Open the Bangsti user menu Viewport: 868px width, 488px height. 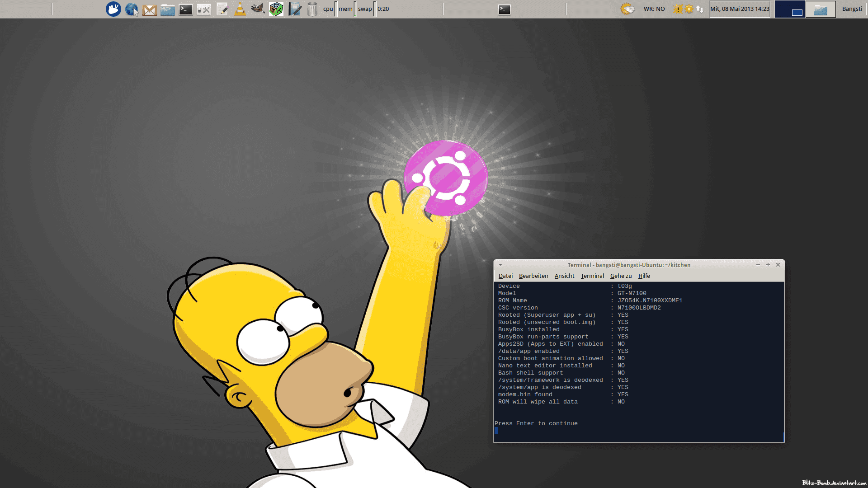tap(852, 9)
